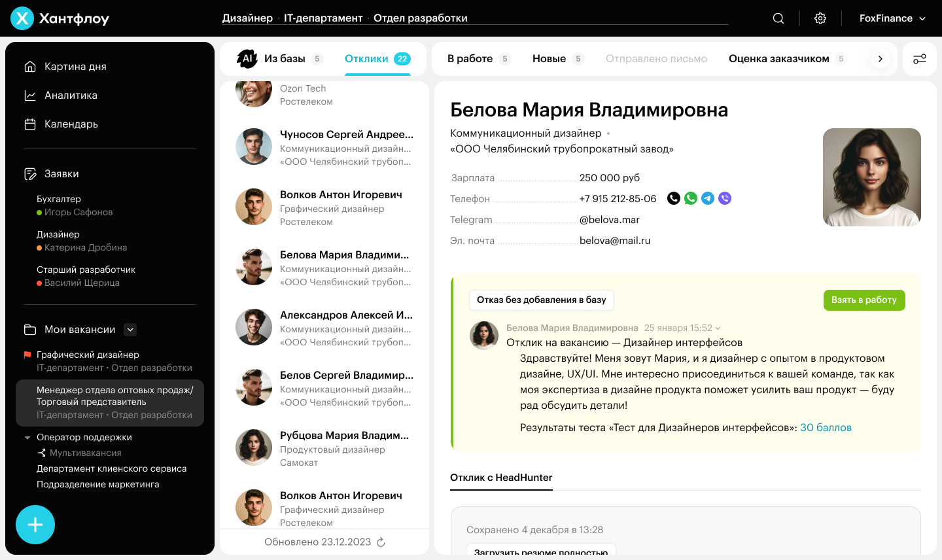Open the 30 баллов test results link

(x=826, y=428)
